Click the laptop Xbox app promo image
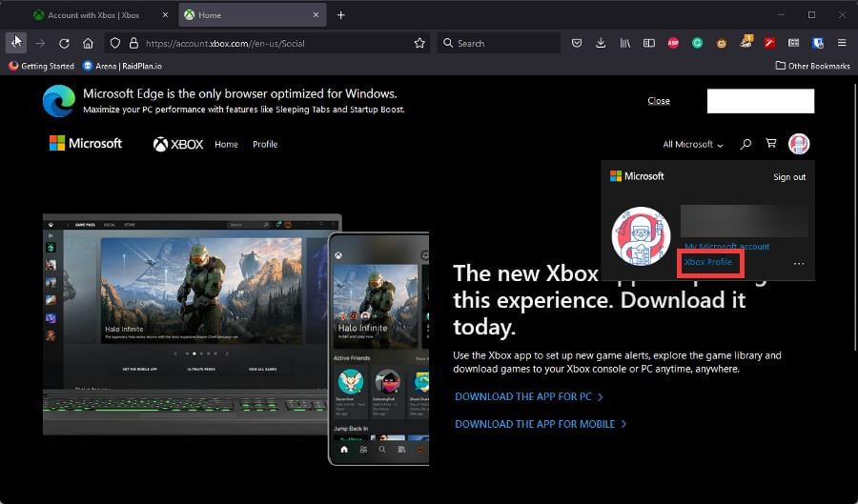The image size is (858, 504). point(186,325)
